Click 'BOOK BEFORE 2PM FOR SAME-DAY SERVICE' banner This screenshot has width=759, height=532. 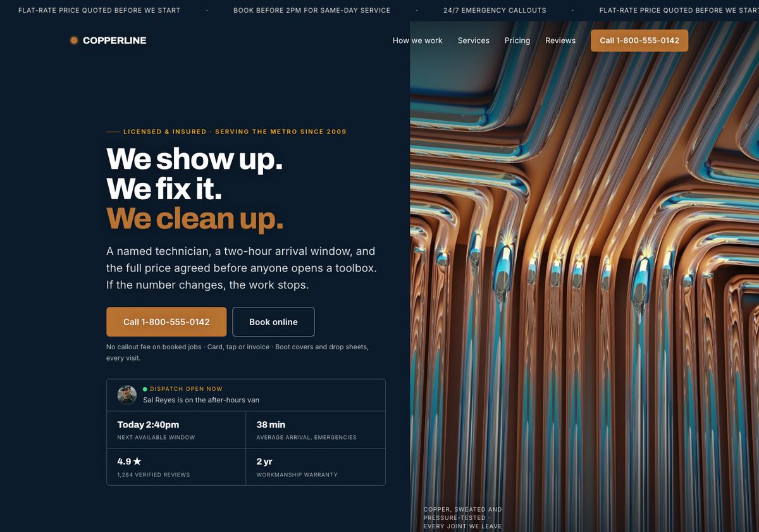[x=312, y=10]
